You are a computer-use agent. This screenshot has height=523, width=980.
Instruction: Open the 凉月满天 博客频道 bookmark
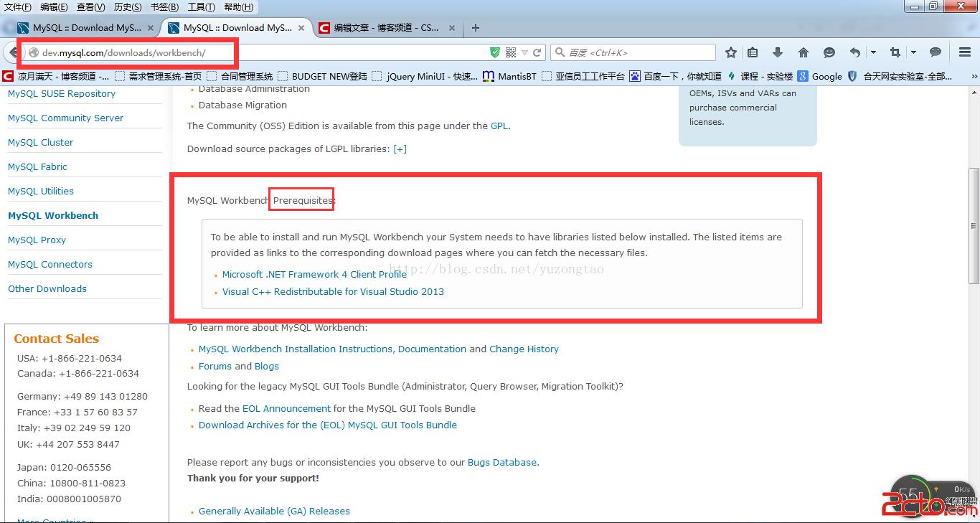coord(56,76)
